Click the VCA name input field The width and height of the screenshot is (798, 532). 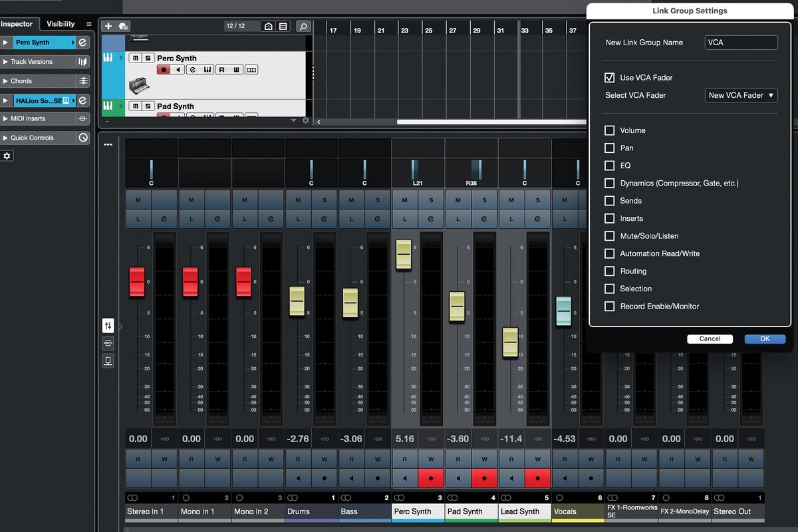741,42
